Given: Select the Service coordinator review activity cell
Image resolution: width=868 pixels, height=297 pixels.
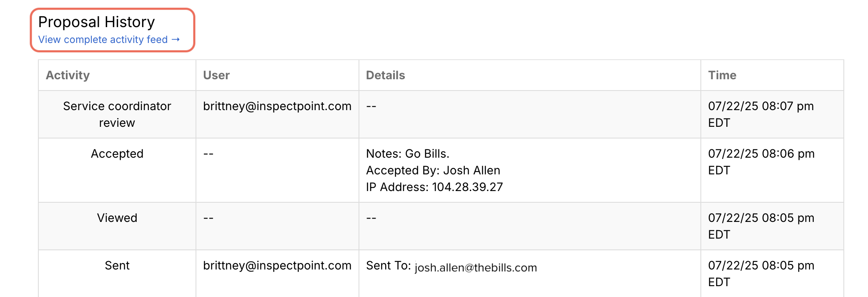Looking at the screenshot, I should [x=117, y=114].
